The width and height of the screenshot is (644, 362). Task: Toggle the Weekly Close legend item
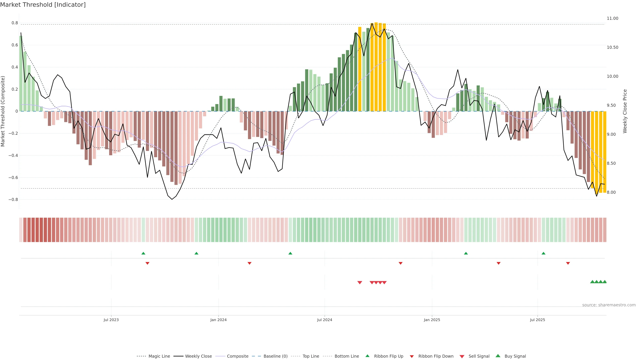[198, 356]
